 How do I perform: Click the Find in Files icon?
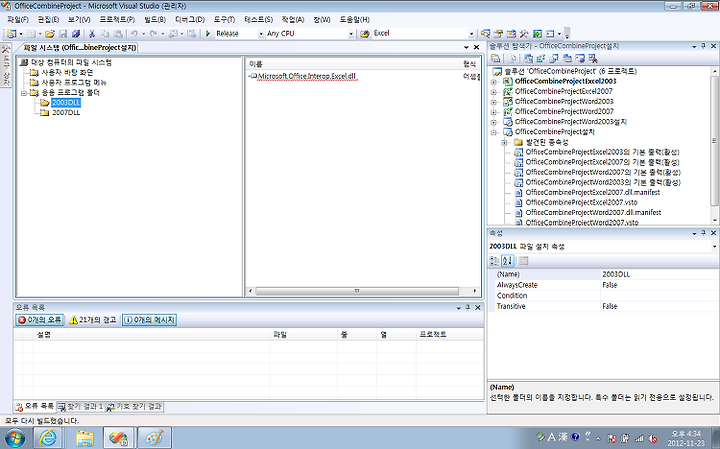click(365, 34)
